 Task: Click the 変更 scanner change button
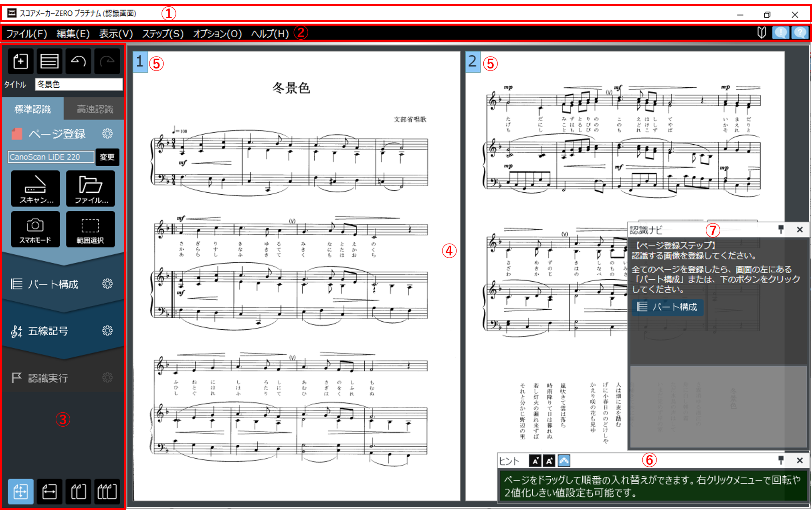pos(107,157)
